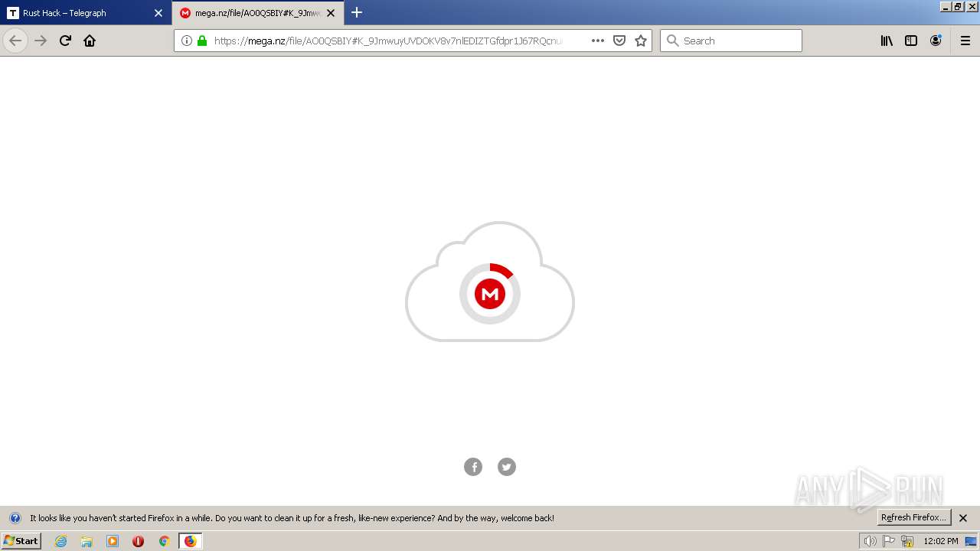
Task: Open the volume speaker tray icon
Action: click(x=870, y=541)
